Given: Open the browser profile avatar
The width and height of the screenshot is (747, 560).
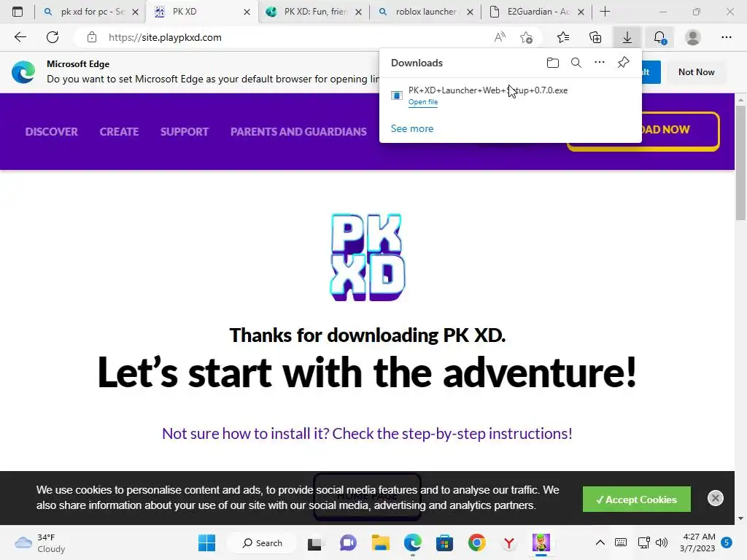Looking at the screenshot, I should click(693, 37).
